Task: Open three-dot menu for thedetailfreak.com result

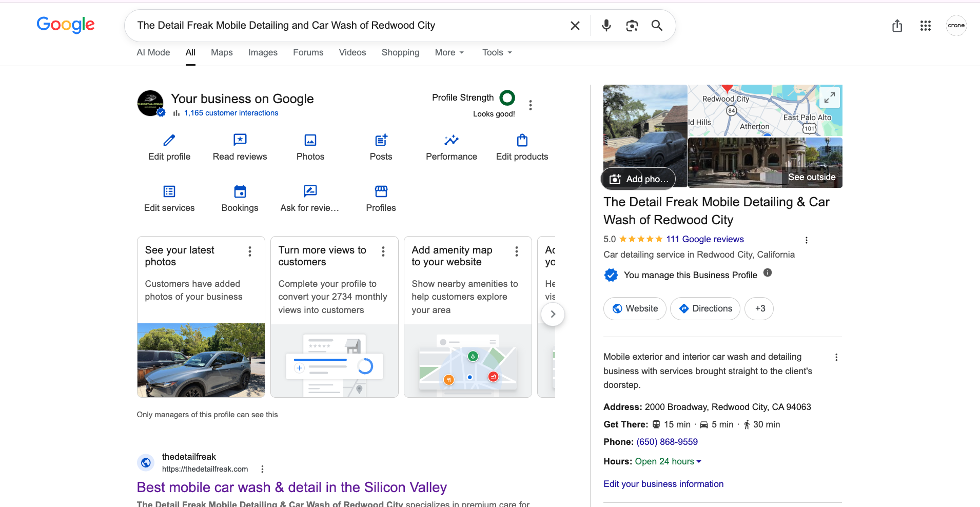Action: (262, 469)
